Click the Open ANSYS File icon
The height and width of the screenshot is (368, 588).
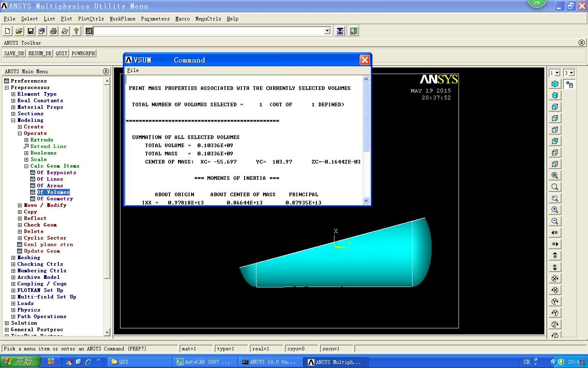point(19,31)
